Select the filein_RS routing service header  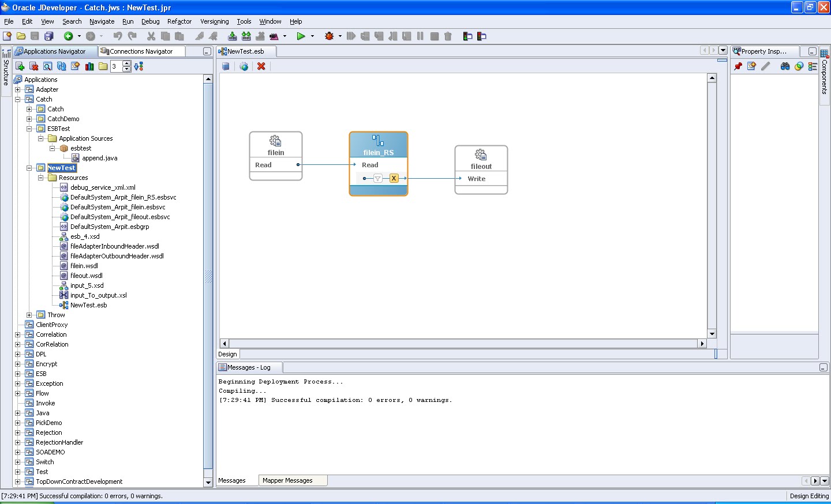pos(379,145)
